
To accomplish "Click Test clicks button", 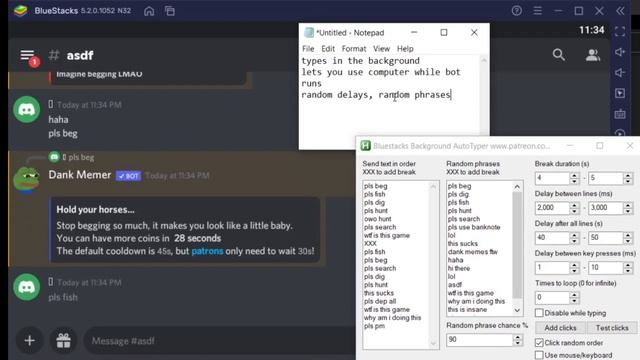I will (612, 328).
